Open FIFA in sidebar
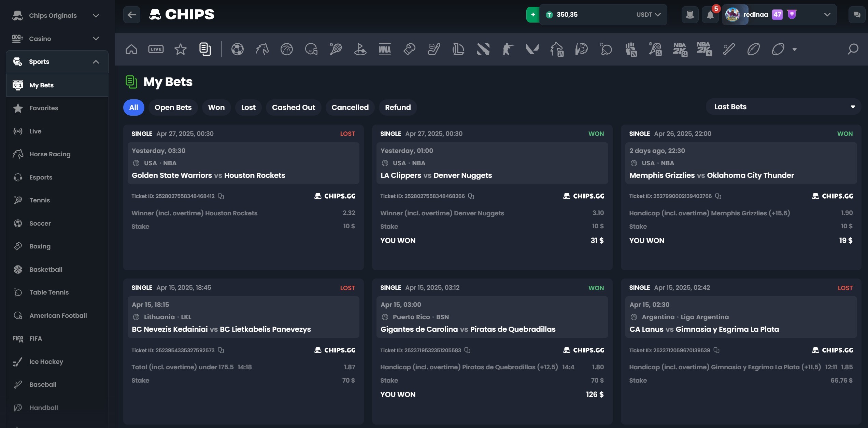Viewport: 868px width, 428px height. 57,339
